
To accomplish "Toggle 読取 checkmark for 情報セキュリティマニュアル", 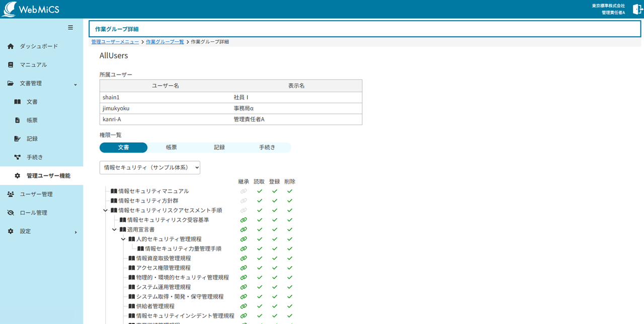I will point(260,191).
